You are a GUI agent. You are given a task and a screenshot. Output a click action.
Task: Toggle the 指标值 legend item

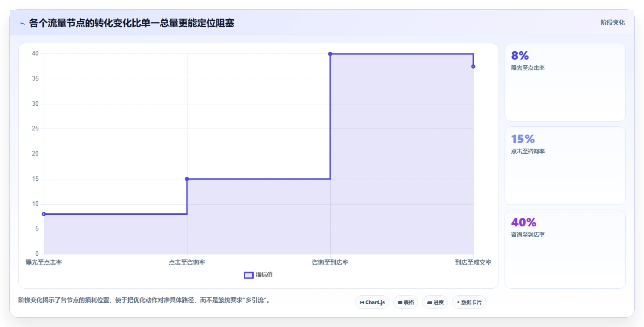coord(259,275)
